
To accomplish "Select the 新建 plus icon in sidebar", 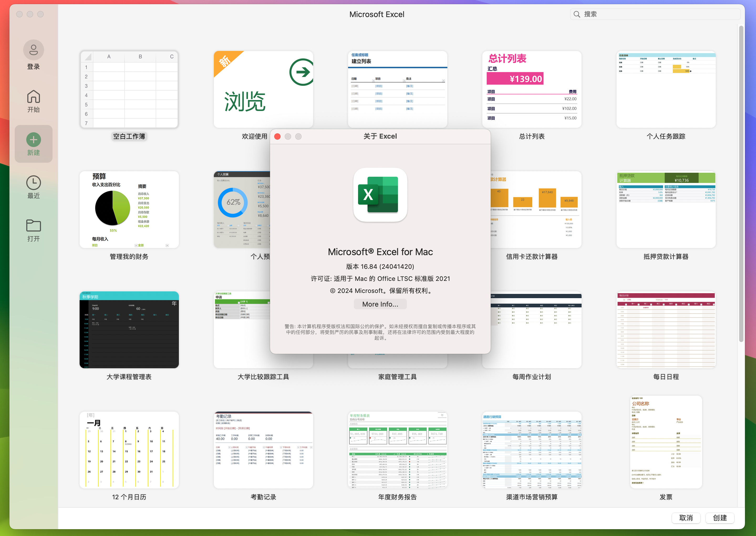I will 33,140.
